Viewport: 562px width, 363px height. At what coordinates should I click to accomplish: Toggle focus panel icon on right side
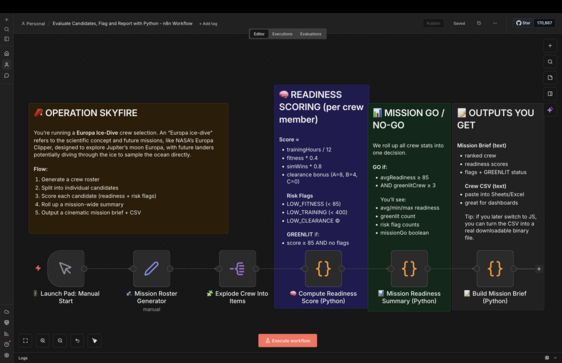click(x=550, y=94)
